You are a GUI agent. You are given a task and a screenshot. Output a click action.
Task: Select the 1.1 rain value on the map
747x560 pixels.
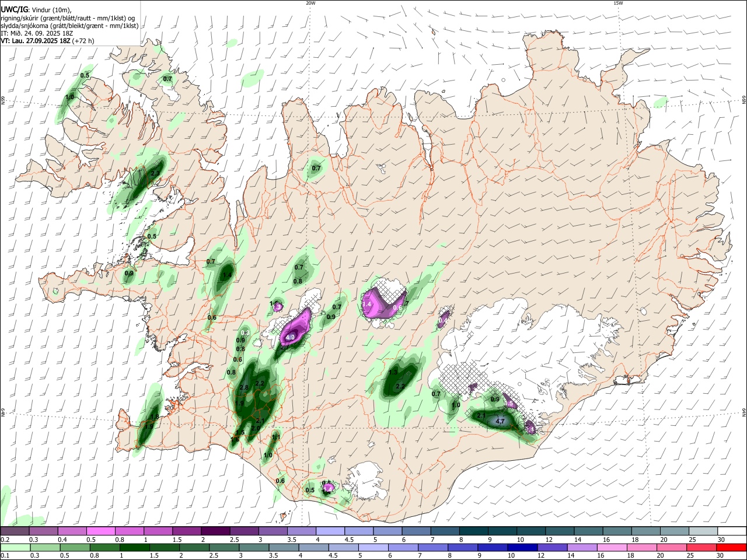coord(277,437)
